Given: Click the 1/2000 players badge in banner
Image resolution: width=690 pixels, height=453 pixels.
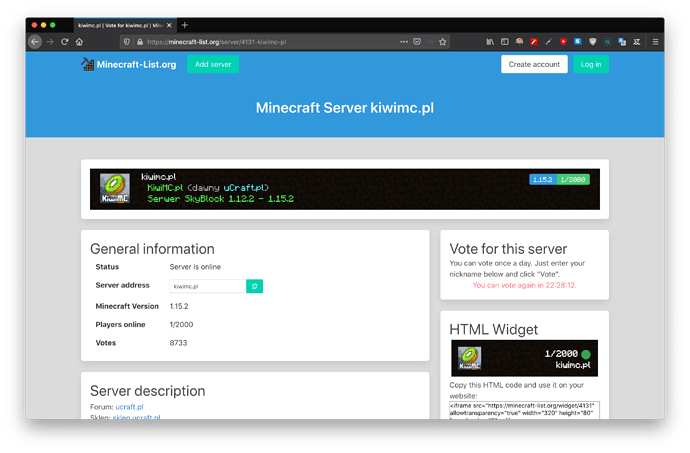Looking at the screenshot, I should (573, 180).
